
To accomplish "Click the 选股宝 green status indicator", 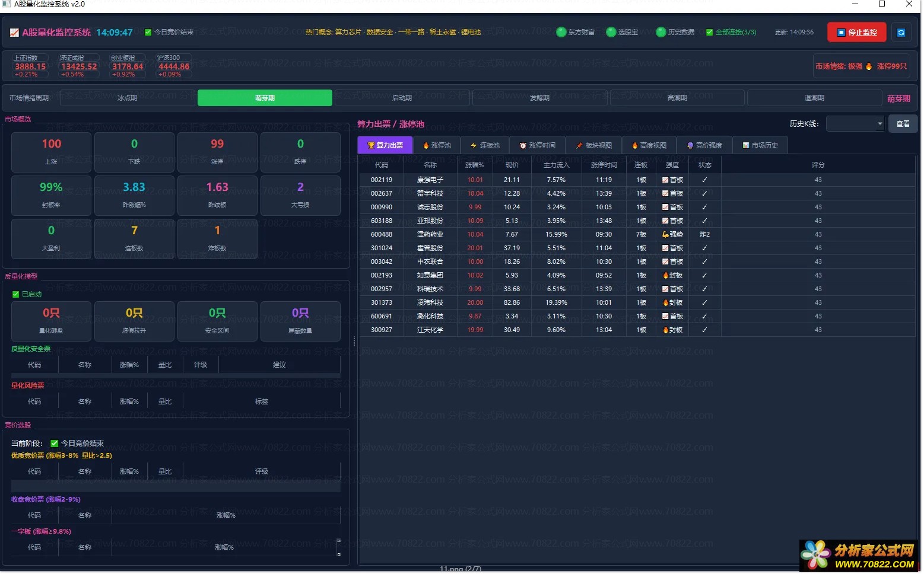I will [611, 32].
